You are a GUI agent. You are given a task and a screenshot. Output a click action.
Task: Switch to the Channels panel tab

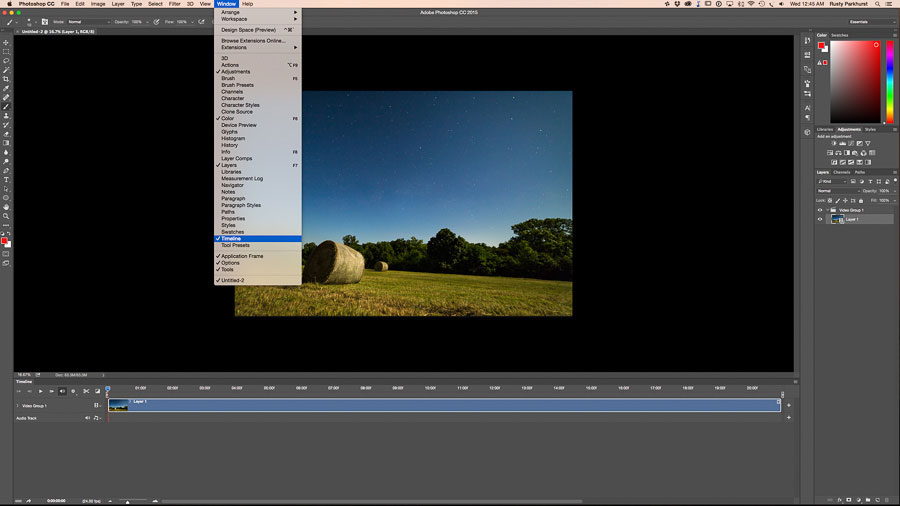(842, 172)
